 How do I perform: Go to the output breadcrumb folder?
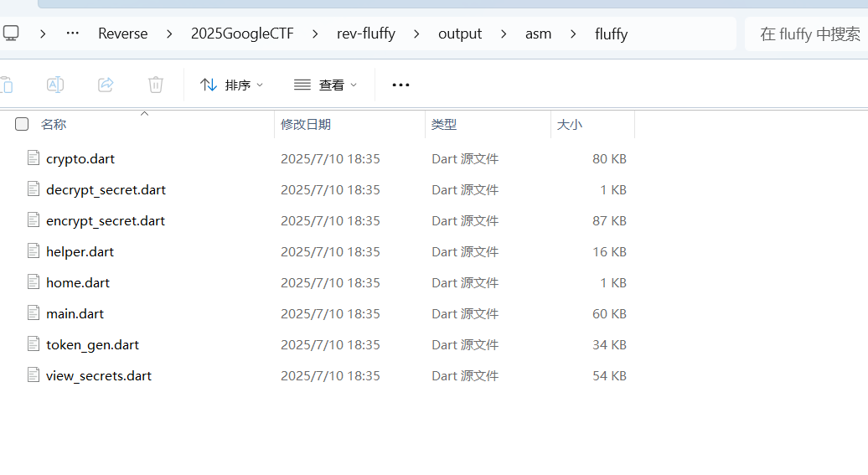[x=460, y=34]
